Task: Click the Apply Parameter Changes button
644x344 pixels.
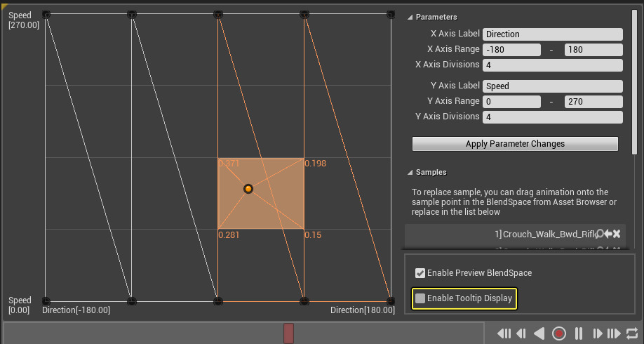Action: point(515,144)
